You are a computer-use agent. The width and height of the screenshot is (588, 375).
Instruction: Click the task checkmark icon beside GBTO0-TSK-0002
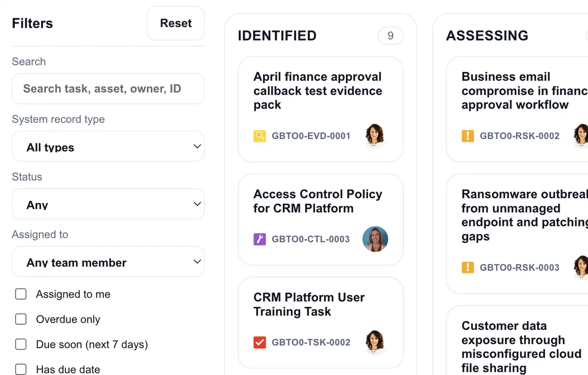point(260,342)
